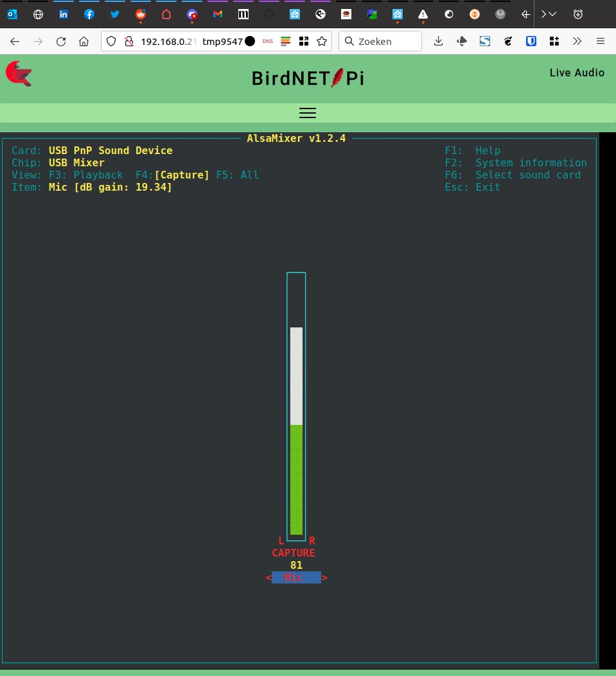This screenshot has width=616, height=676.
Task: Go to browser home page
Action: coord(84,41)
